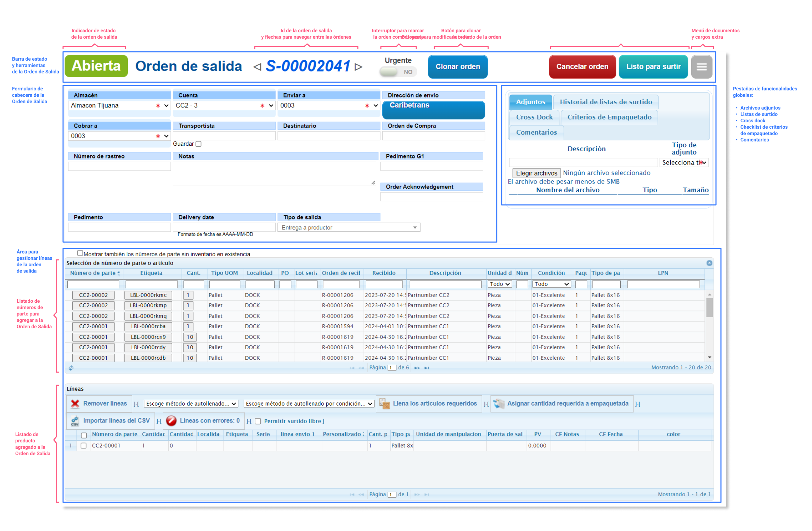Open Escoge método de autollenado dropdown
812x531 pixels.
(191, 404)
